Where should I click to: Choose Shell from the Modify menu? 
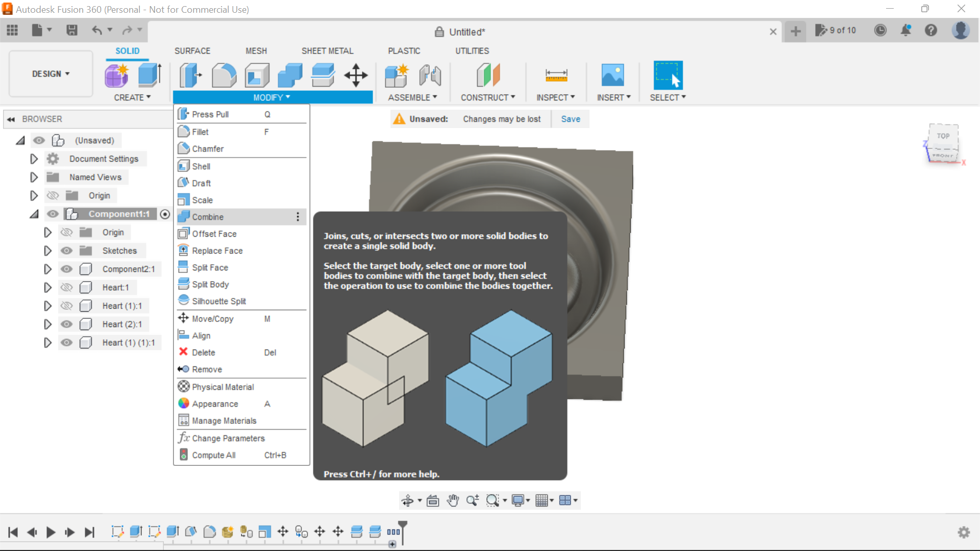click(200, 166)
